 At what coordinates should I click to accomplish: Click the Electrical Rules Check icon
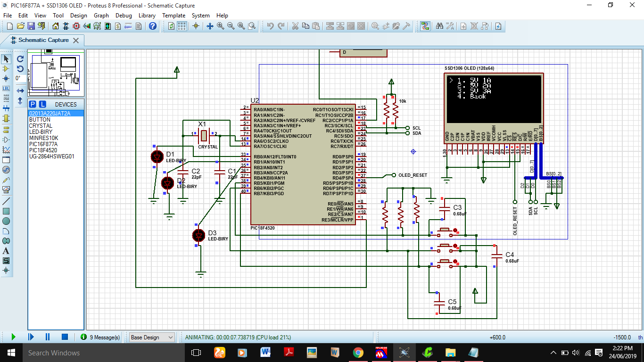498,26
